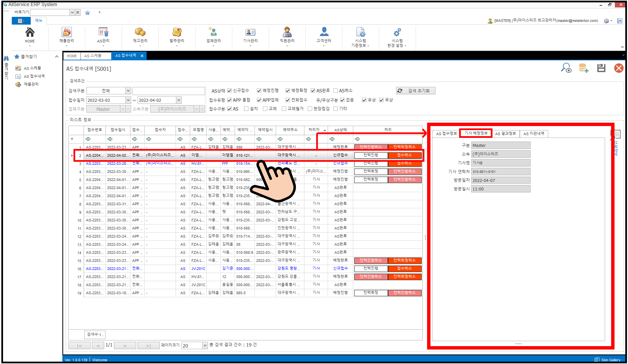Close the AS 접수내역 tab
The width and height of the screenshot is (628, 364).
[142, 56]
